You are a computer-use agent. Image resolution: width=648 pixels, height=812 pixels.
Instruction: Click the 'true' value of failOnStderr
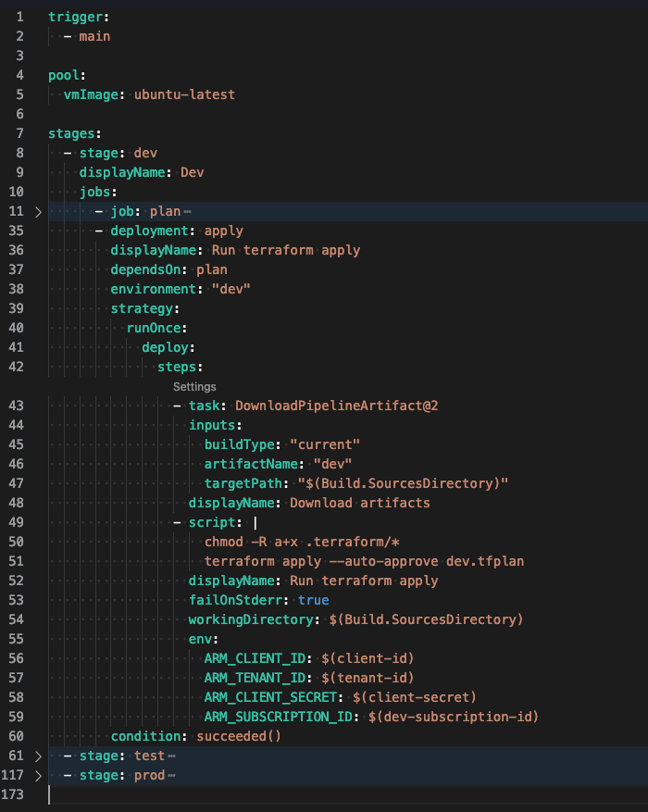coord(313,600)
